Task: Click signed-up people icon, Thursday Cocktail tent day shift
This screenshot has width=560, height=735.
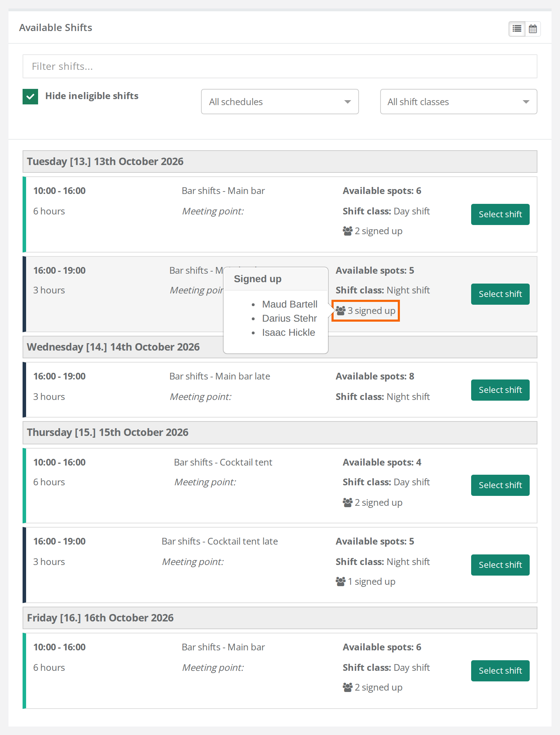Action: [347, 503]
